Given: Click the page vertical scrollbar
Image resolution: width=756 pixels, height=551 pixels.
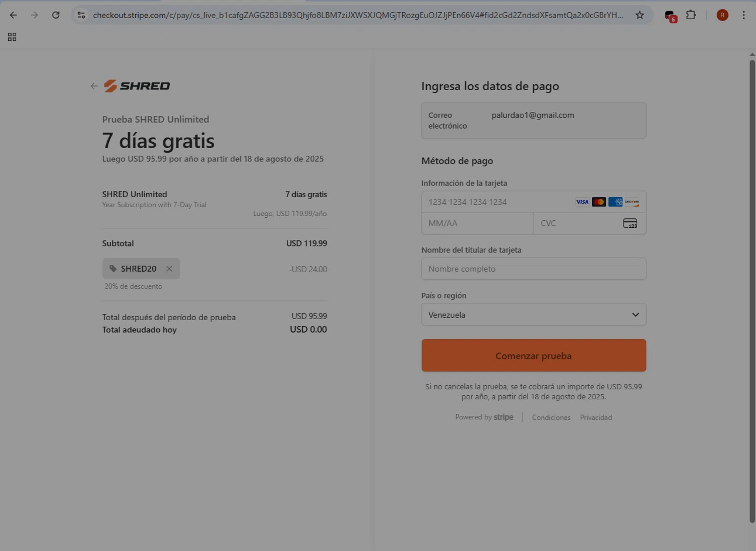Looking at the screenshot, I should tap(752, 291).
